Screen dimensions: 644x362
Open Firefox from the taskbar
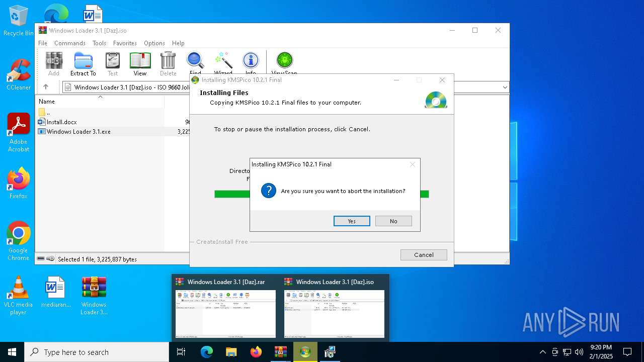coord(256,352)
